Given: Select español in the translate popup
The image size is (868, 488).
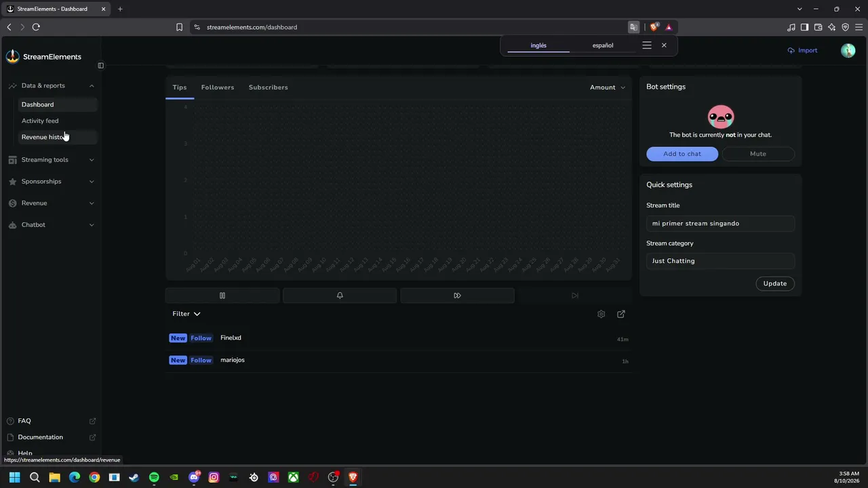Looking at the screenshot, I should click(x=603, y=45).
